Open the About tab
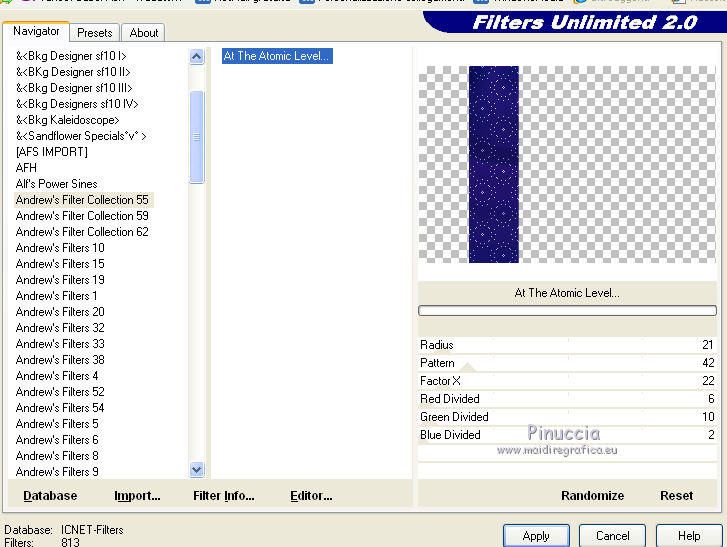The height and width of the screenshot is (547, 727). tap(144, 33)
